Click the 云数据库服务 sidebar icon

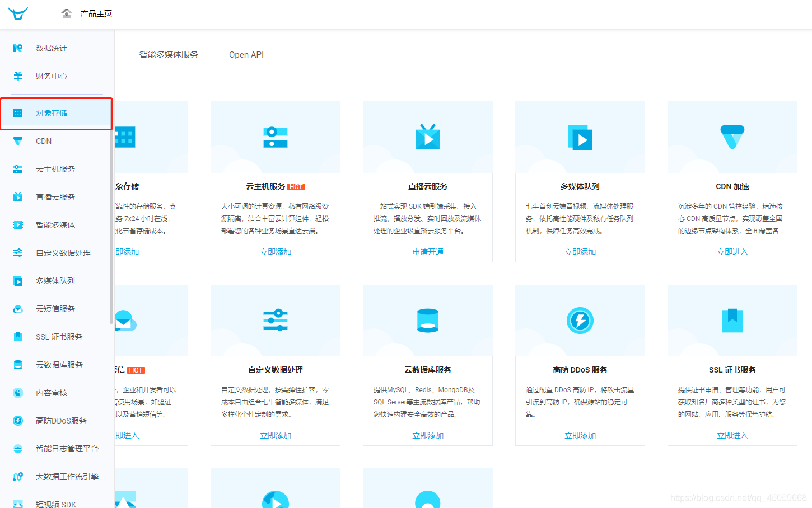(18, 365)
